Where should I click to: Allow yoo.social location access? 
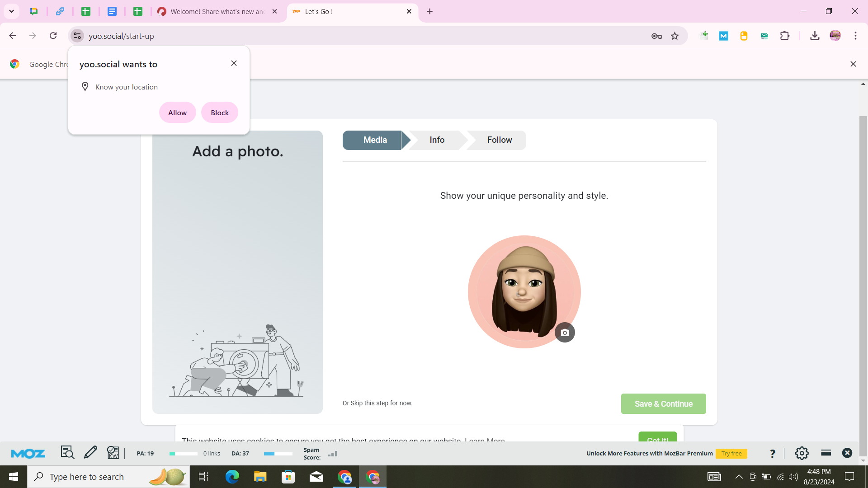177,113
